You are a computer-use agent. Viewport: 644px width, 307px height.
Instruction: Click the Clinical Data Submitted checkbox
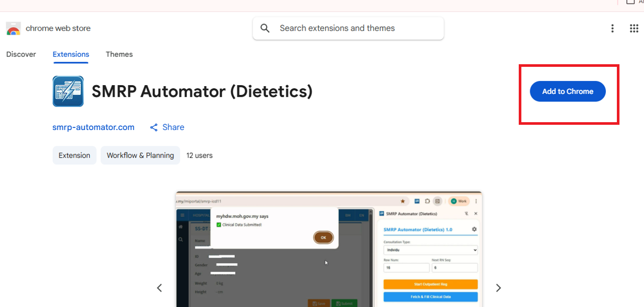(x=219, y=223)
